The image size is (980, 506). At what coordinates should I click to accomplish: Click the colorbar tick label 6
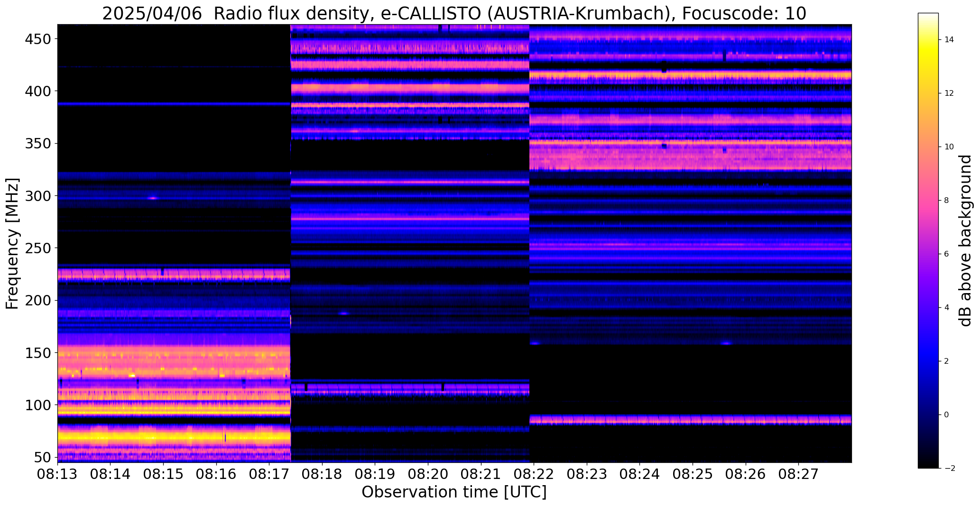pyautogui.click(x=947, y=254)
